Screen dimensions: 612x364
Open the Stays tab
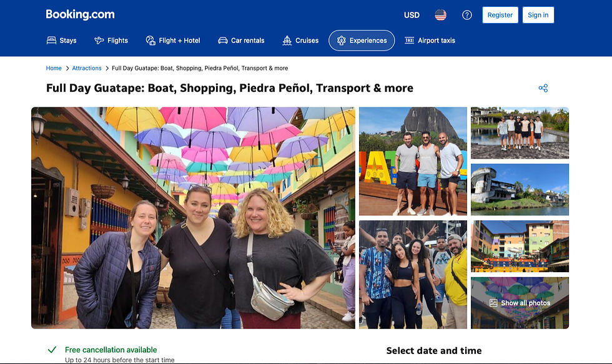pos(62,41)
